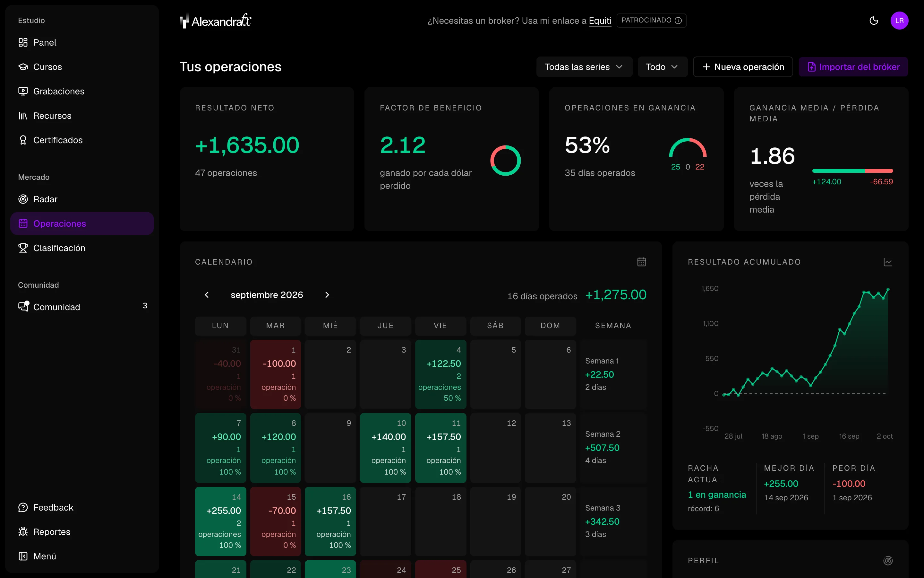Click the septiembre 2026 month label

[x=267, y=295]
